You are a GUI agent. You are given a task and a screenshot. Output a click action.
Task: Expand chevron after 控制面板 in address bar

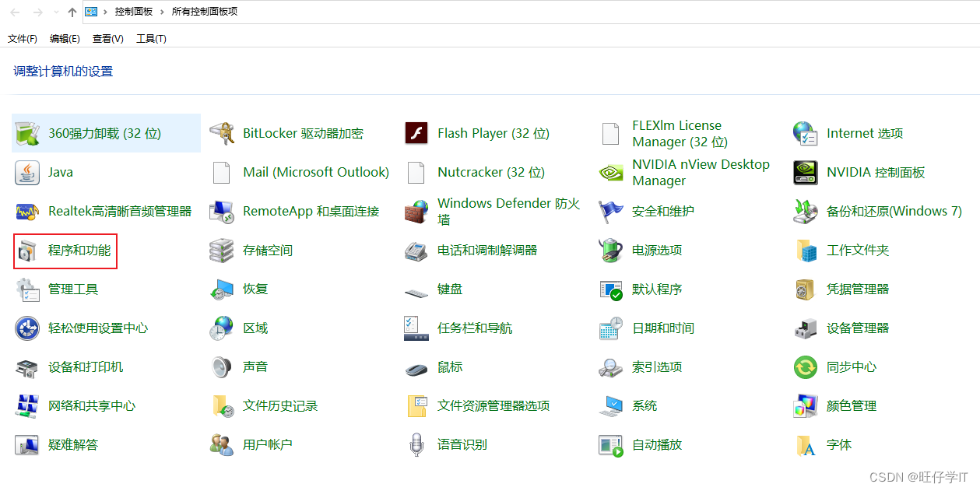pos(163,12)
